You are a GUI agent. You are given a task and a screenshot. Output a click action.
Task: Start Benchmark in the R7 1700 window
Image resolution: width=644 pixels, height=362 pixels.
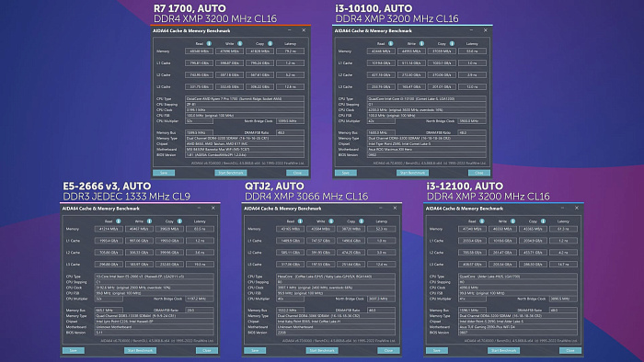pyautogui.click(x=231, y=173)
